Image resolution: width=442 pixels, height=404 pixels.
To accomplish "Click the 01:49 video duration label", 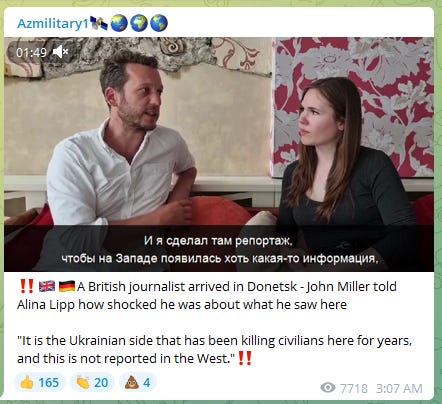I will point(31,52).
